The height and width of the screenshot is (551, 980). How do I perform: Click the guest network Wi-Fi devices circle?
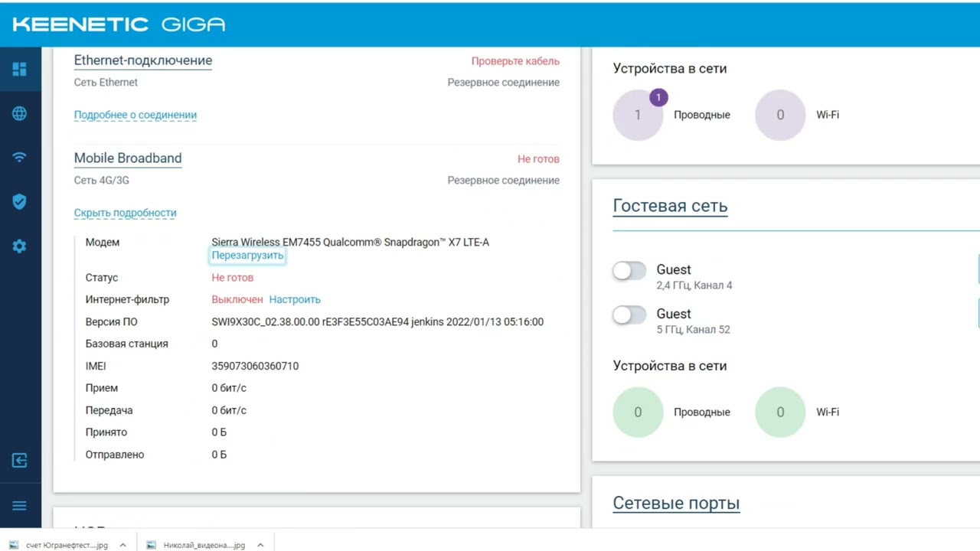pyautogui.click(x=780, y=412)
